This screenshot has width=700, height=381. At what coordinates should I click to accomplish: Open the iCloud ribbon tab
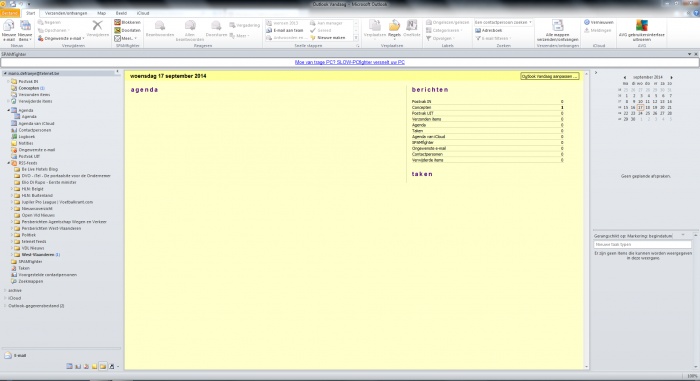[143, 13]
